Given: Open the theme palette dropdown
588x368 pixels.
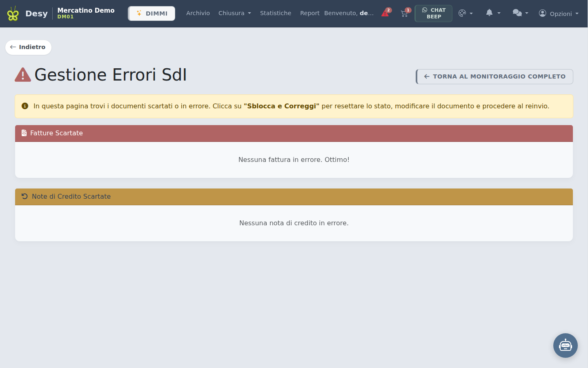Looking at the screenshot, I should pos(465,13).
